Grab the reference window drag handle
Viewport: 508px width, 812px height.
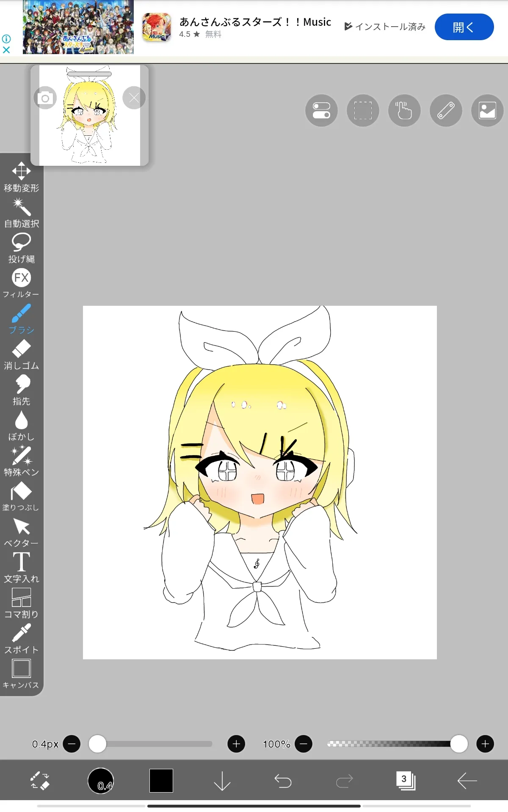[89, 74]
